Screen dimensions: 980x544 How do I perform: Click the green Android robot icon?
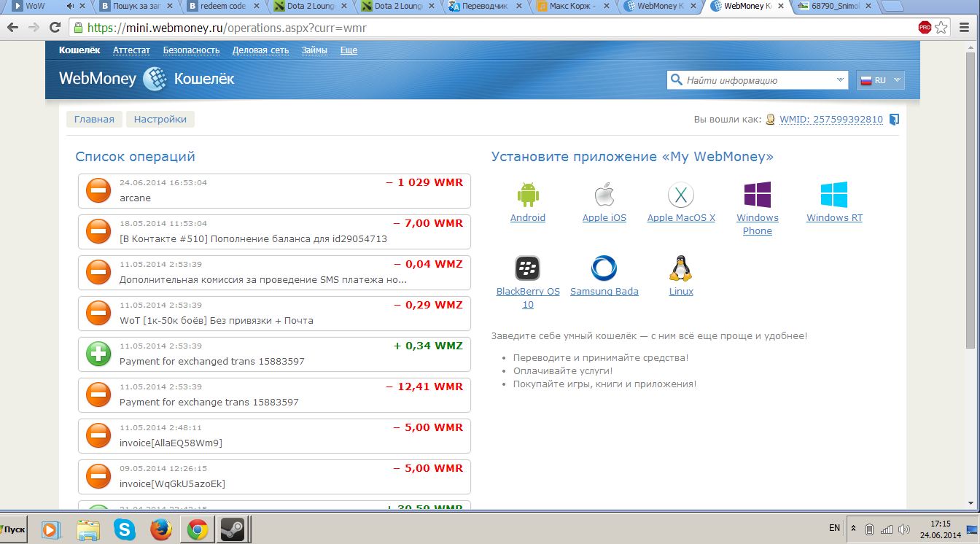coord(528,195)
